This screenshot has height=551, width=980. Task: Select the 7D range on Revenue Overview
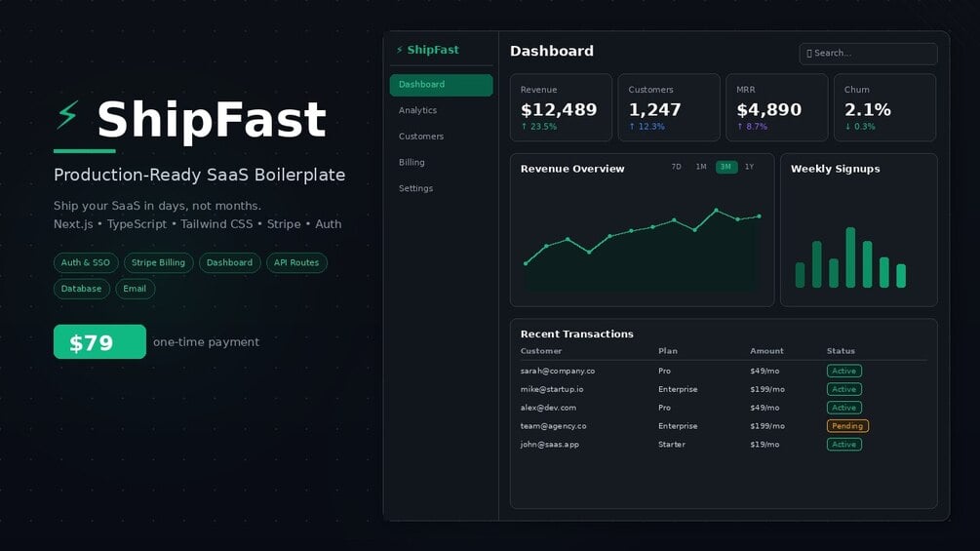(677, 167)
